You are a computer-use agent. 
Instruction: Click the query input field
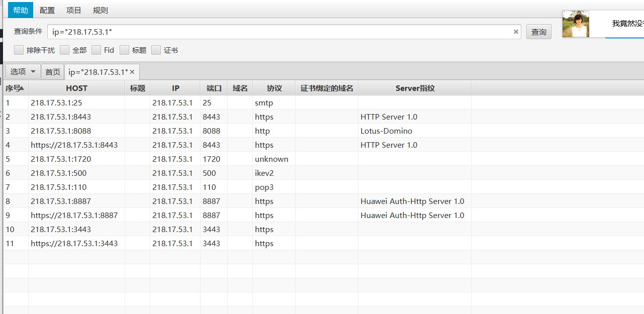(x=284, y=32)
